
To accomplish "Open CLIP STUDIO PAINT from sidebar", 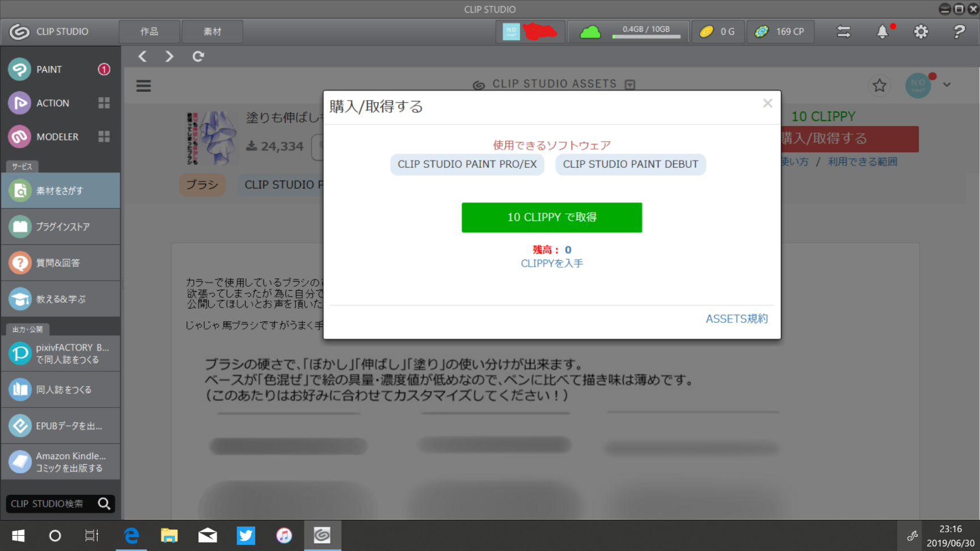I will click(x=60, y=69).
